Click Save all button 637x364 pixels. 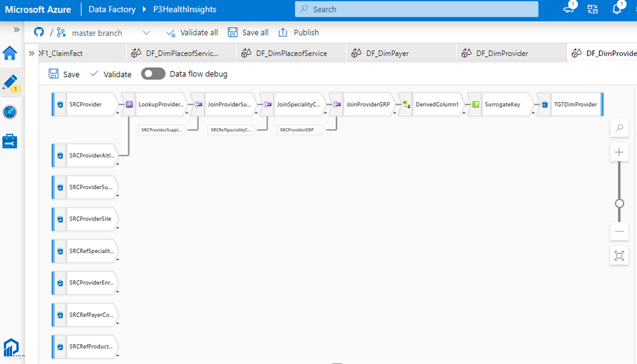[x=248, y=33]
